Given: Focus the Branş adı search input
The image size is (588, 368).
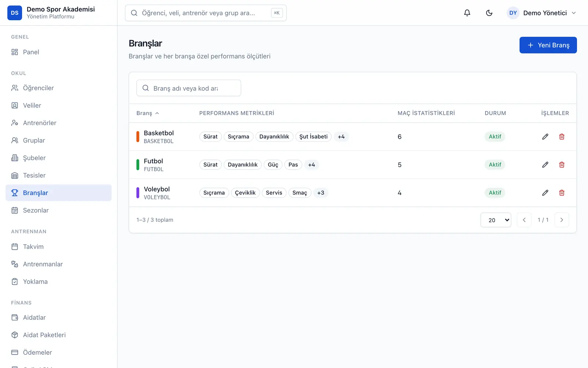Looking at the screenshot, I should pos(189,88).
